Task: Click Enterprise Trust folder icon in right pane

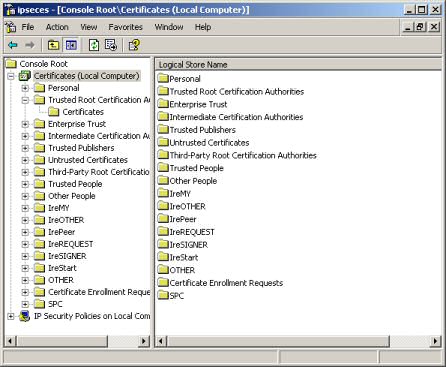Action: coord(163,104)
